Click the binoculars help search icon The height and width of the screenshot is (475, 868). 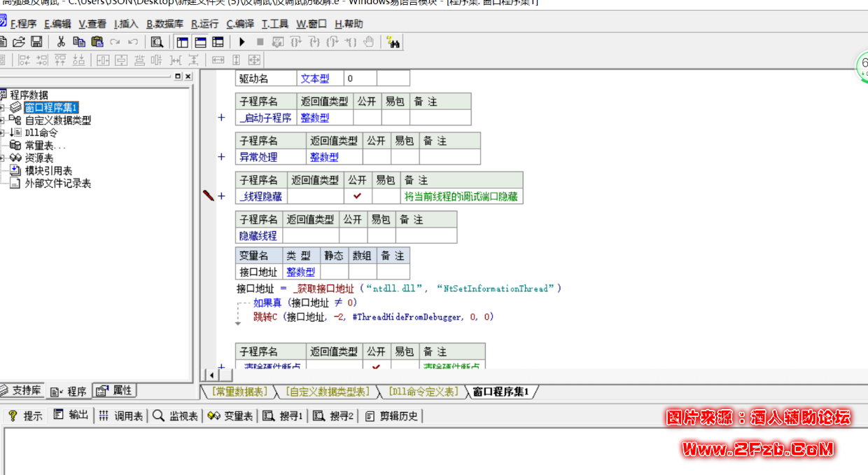coord(393,42)
